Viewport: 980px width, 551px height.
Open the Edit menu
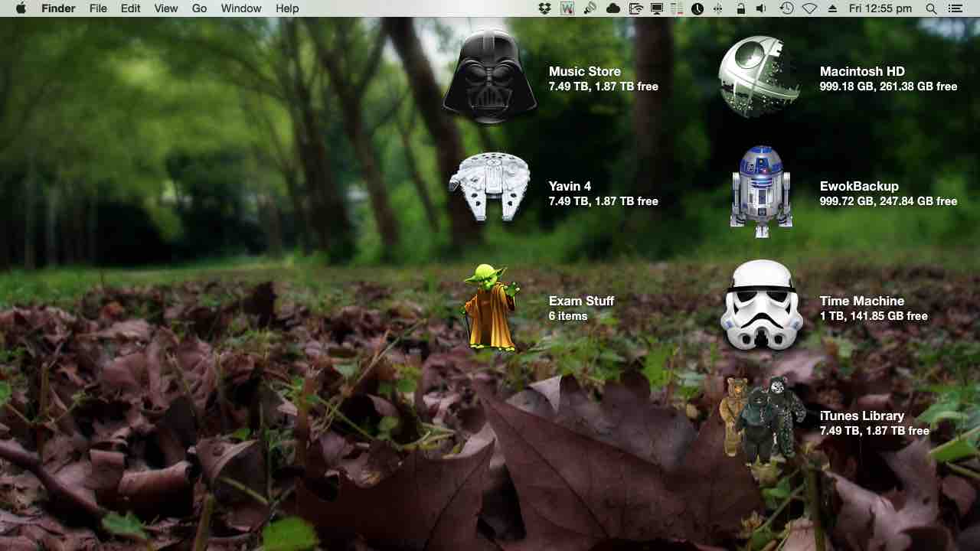click(130, 8)
